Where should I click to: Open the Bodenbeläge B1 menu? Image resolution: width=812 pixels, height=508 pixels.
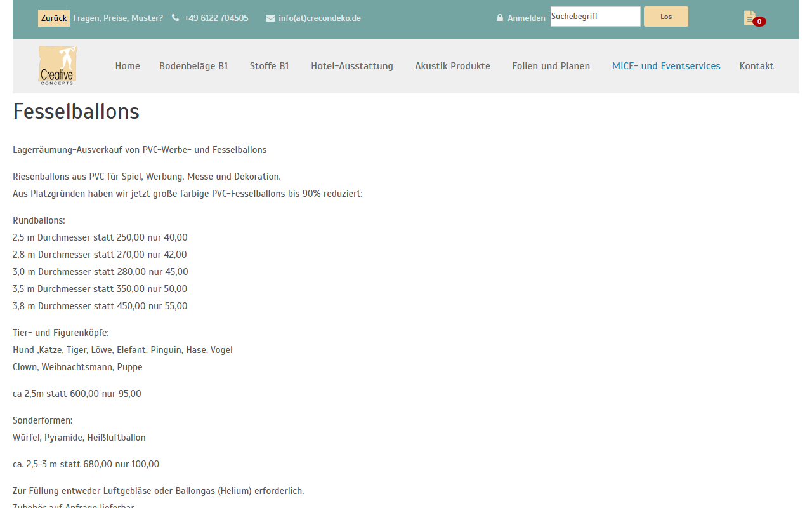(193, 66)
